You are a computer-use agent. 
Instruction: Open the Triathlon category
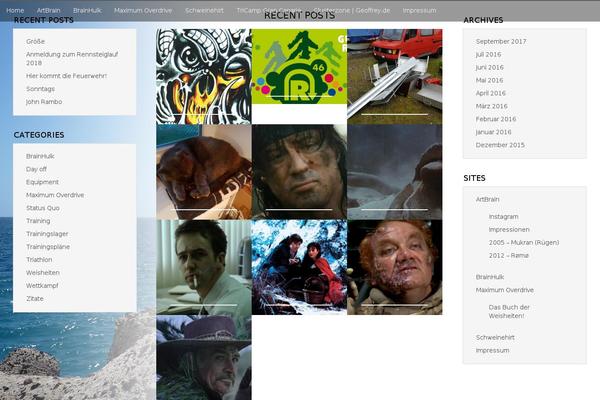point(39,260)
